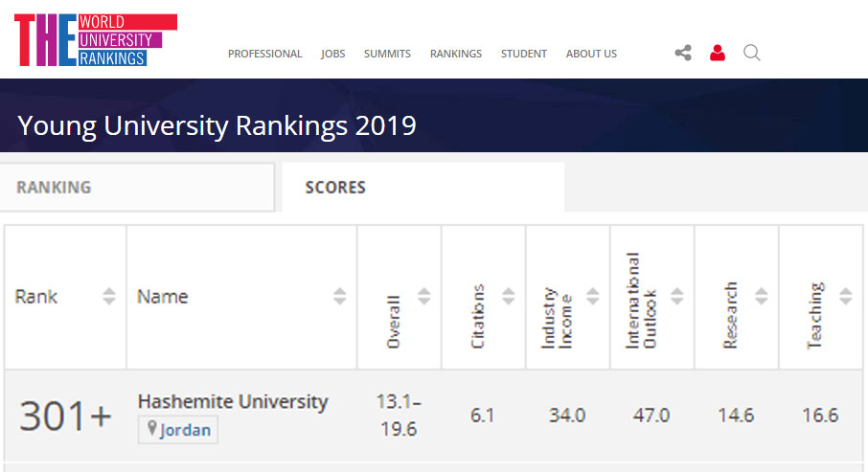The image size is (868, 472).
Task: Click the THE World University Rankings logo
Action: click(x=95, y=40)
